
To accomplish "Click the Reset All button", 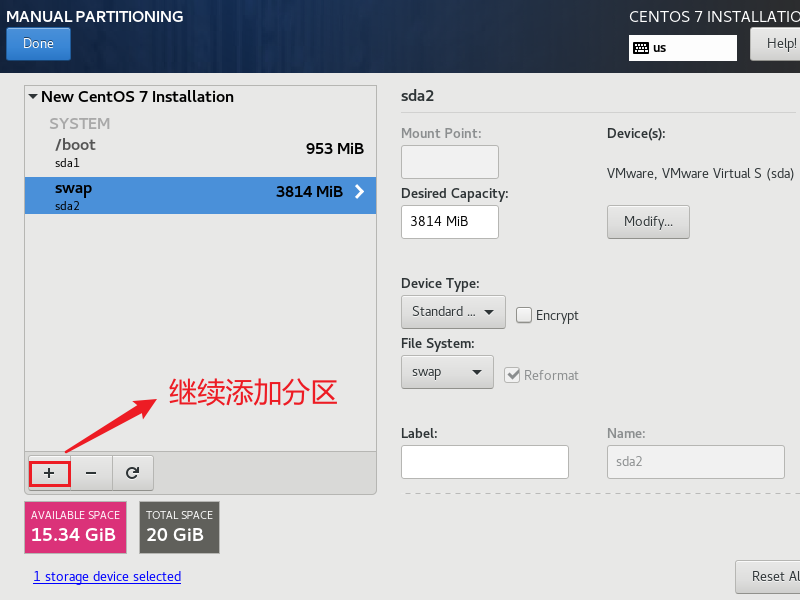I will pos(768,577).
